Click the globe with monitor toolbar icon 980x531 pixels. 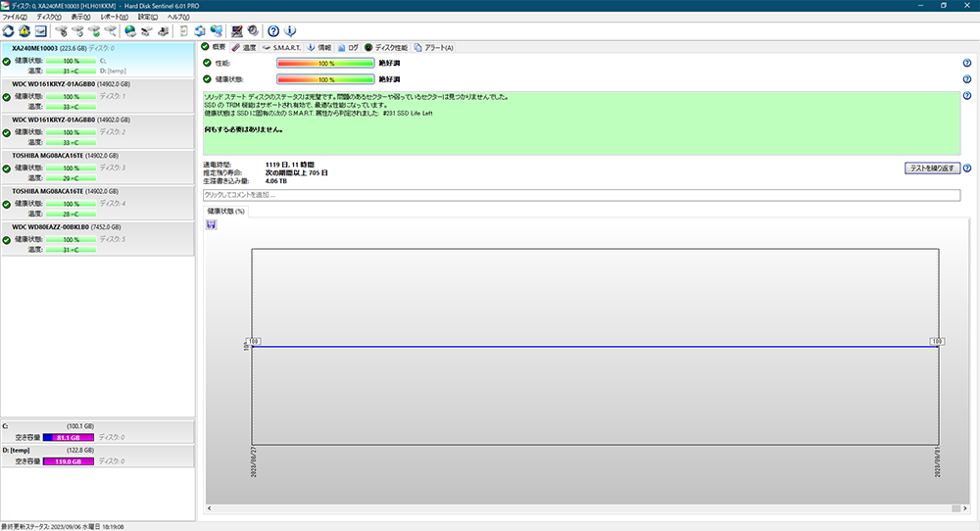[x=217, y=30]
